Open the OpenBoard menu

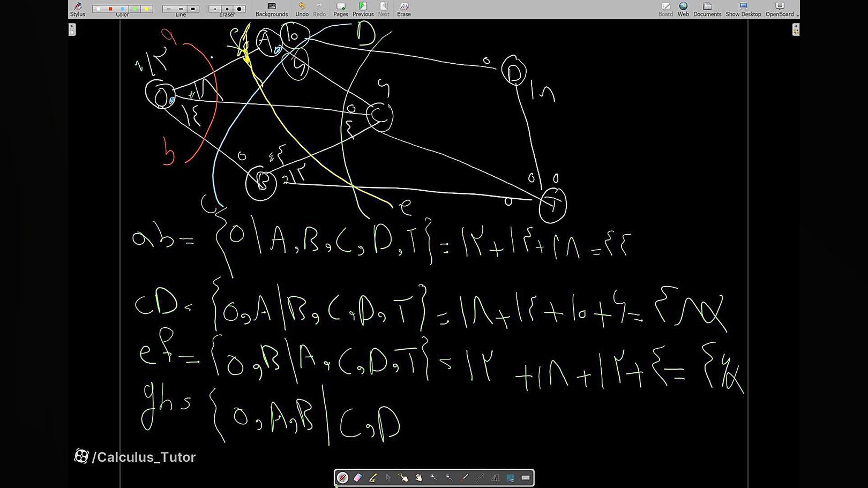pos(781,9)
